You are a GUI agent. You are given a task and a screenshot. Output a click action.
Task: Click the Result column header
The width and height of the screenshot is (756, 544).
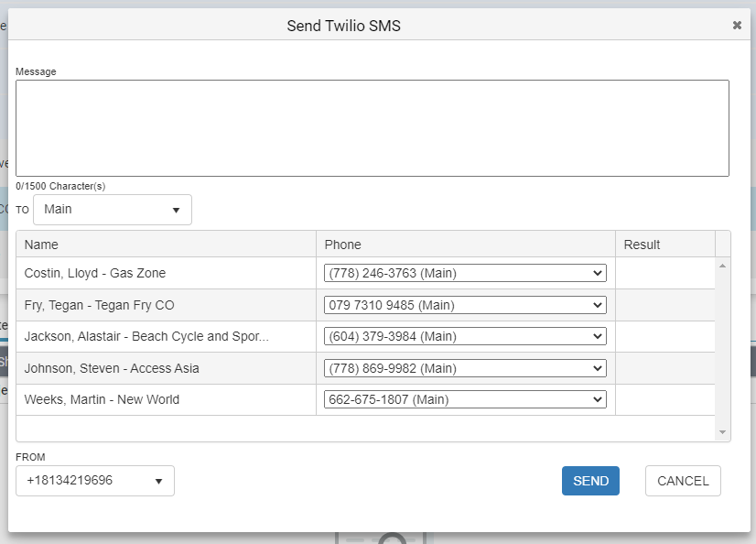pos(665,245)
